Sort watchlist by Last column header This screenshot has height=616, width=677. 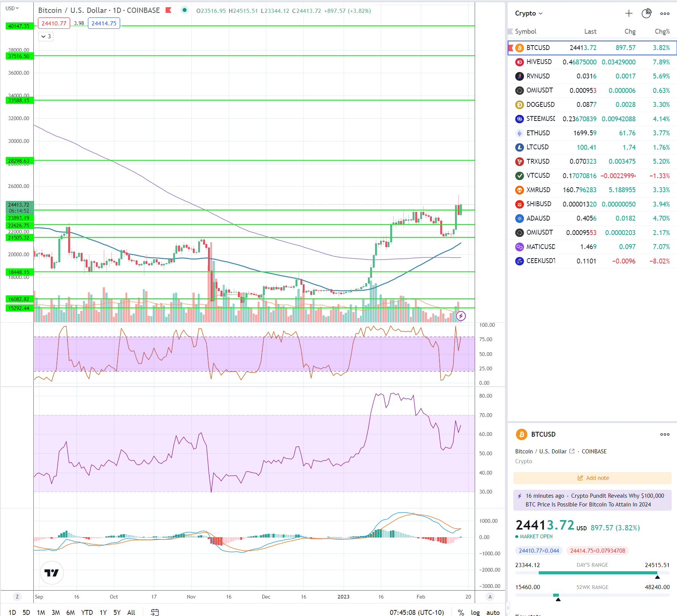(x=590, y=31)
